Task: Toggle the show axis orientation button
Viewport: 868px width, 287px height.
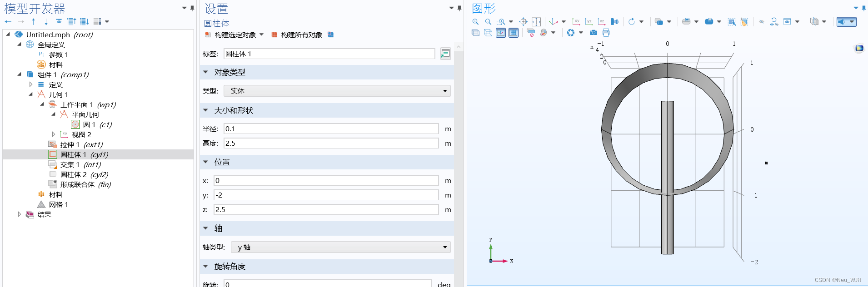Action: click(x=501, y=33)
